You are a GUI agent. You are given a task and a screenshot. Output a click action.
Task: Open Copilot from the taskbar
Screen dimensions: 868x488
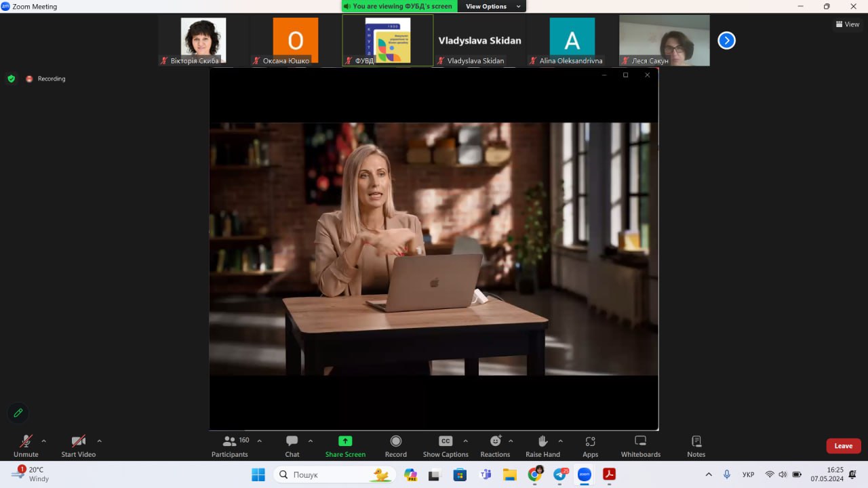tap(410, 474)
